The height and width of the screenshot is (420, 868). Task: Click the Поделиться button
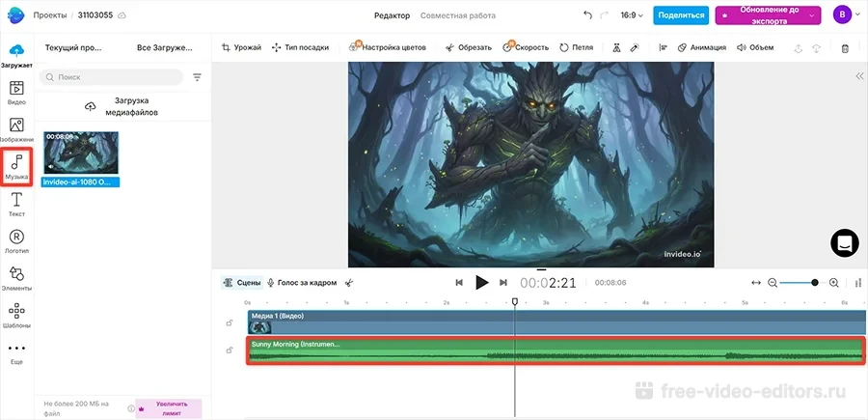click(680, 15)
